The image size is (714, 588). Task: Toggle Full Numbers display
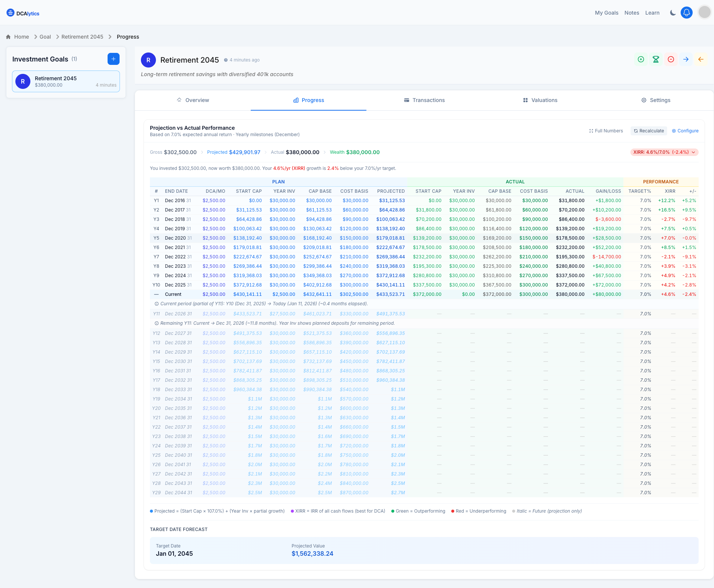(606, 131)
